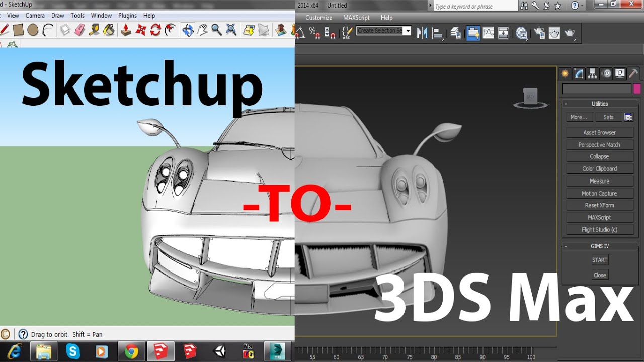644x362 pixels.
Task: Activate the Orbit tool in SketchUp
Action: click(188, 30)
